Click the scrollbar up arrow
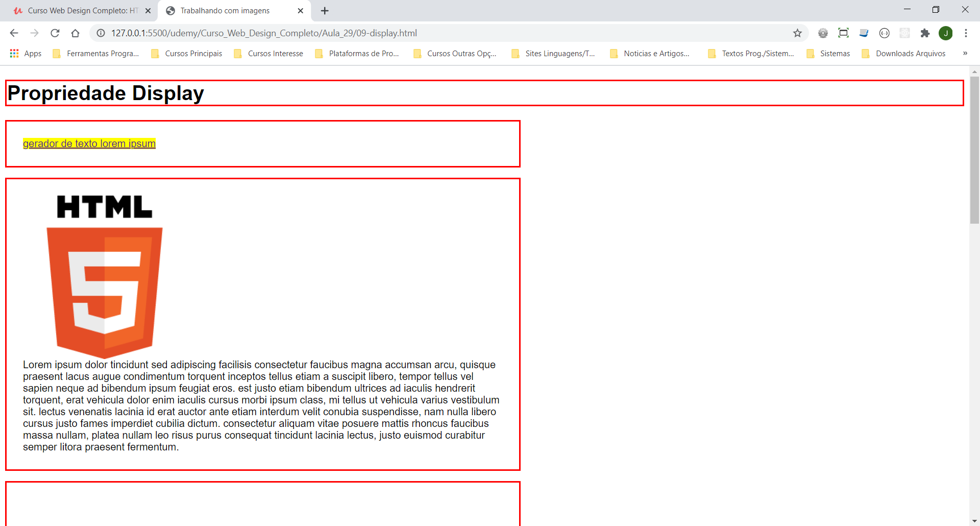Viewport: 980px width, 526px height. (974, 72)
